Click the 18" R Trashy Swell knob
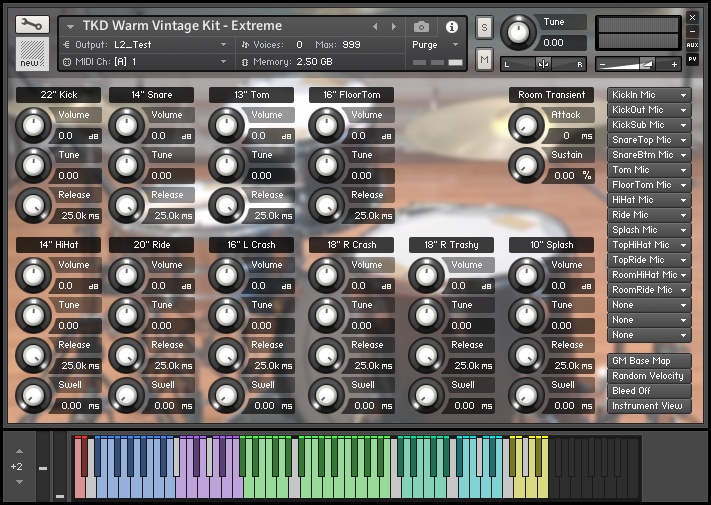Screen dimensions: 711x505 pyautogui.click(x=426, y=395)
